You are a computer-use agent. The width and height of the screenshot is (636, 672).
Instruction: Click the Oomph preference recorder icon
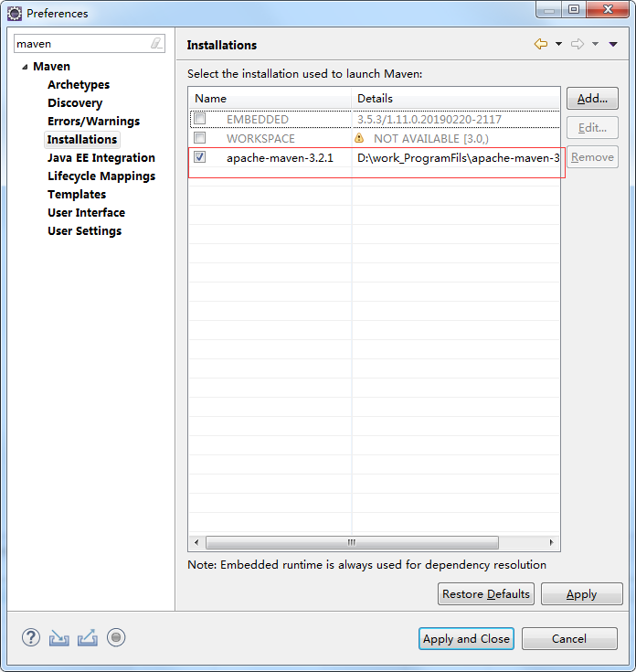coord(116,637)
